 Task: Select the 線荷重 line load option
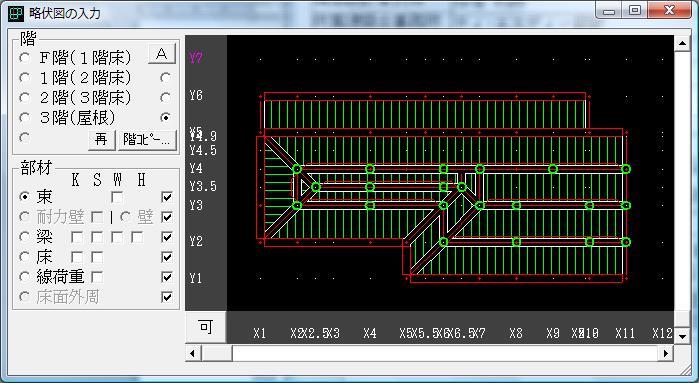coord(25,277)
